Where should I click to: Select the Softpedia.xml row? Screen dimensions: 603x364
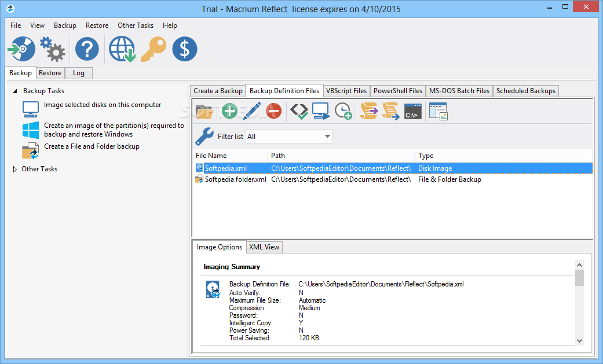[393, 168]
